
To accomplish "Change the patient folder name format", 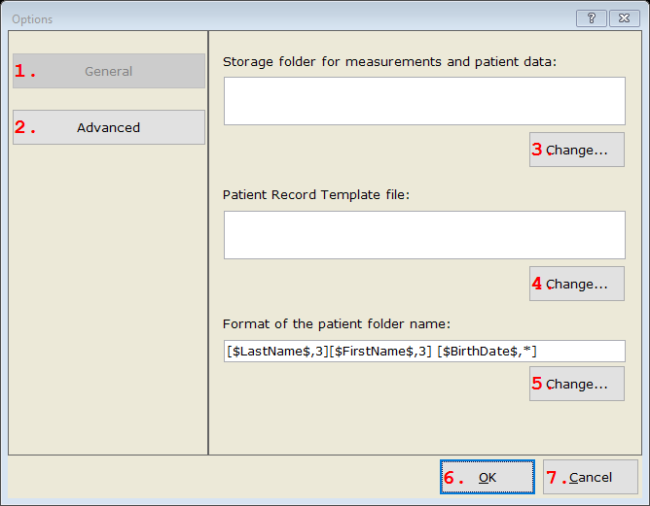I will (576, 384).
